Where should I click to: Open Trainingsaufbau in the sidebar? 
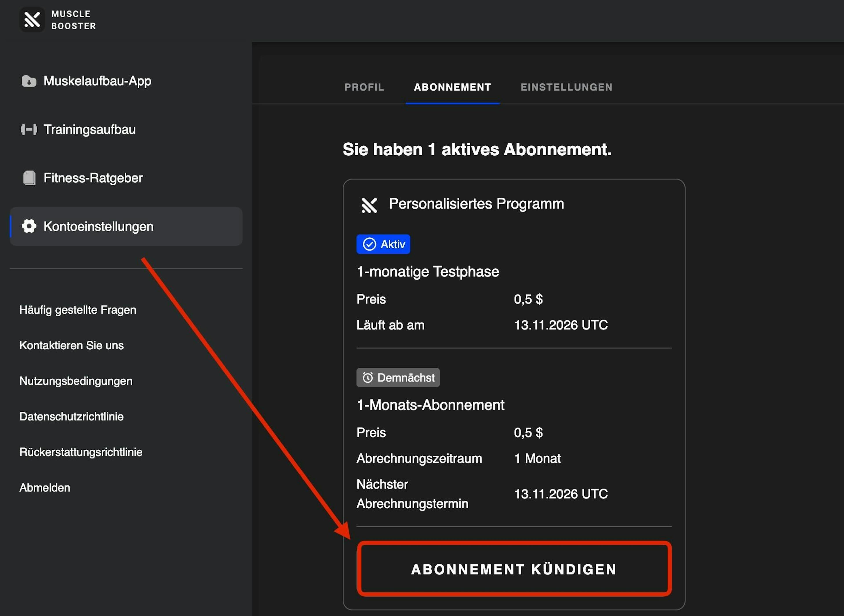click(x=89, y=129)
